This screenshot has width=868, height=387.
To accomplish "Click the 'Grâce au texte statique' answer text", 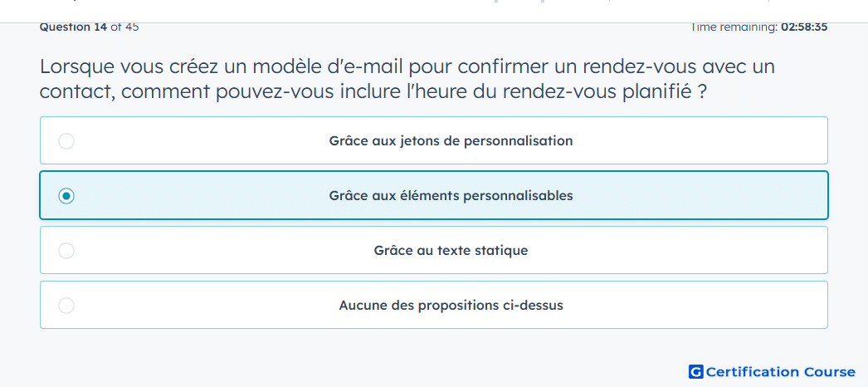I will pos(451,251).
